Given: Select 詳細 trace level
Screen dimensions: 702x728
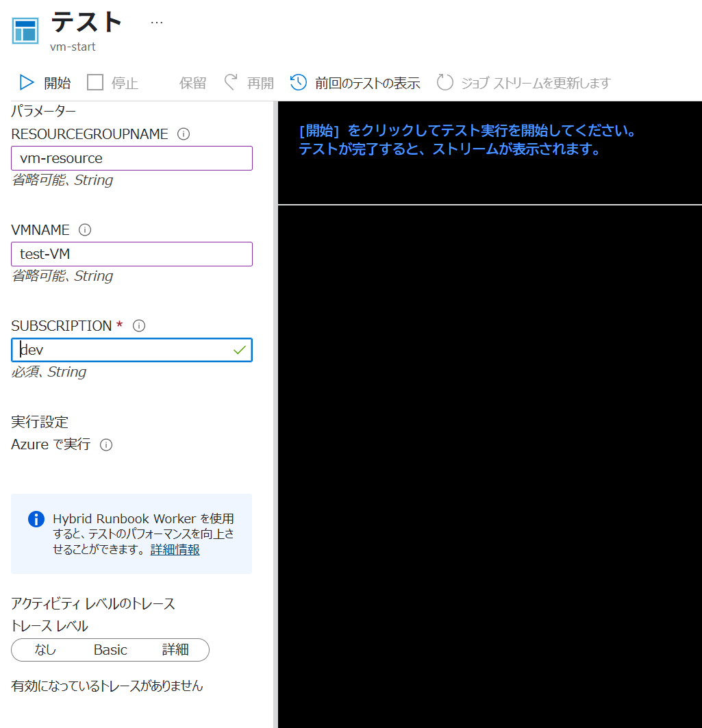Looking at the screenshot, I should pos(175,649).
